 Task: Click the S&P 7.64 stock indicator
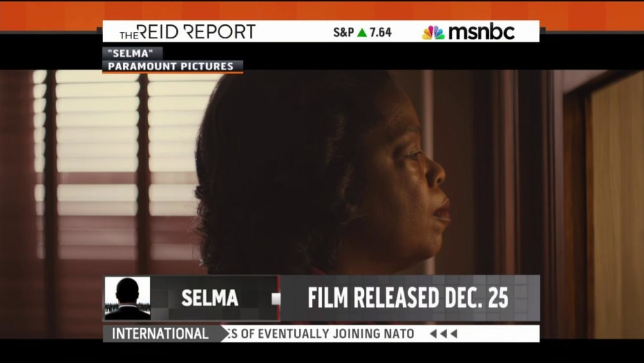tap(362, 32)
